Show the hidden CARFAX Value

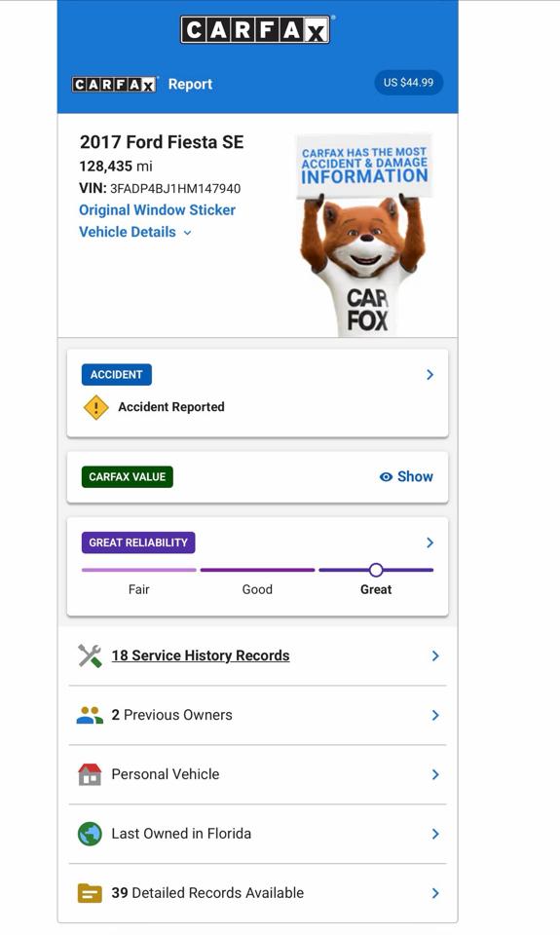click(406, 476)
